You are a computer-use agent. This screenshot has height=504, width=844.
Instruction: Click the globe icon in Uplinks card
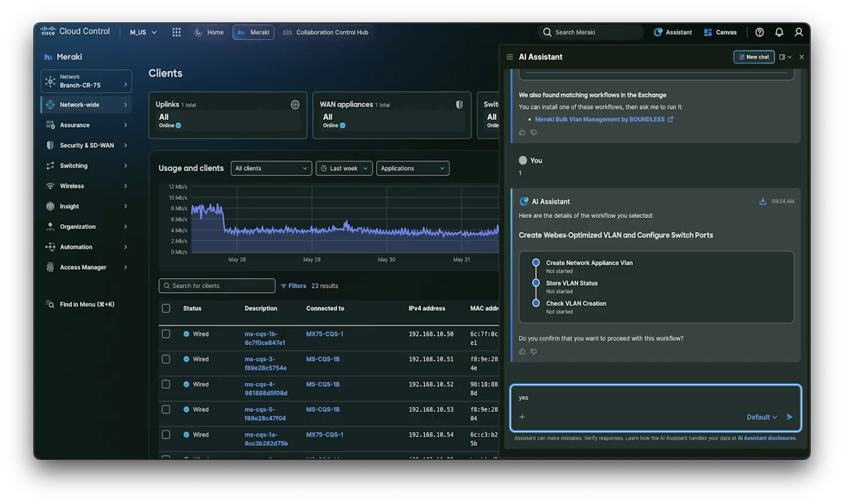pyautogui.click(x=295, y=105)
